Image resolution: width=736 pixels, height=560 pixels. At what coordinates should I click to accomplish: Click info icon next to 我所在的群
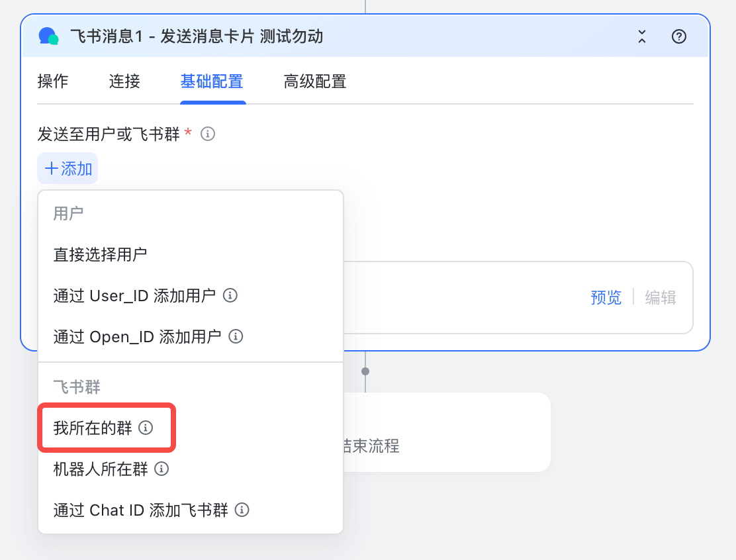click(x=146, y=428)
